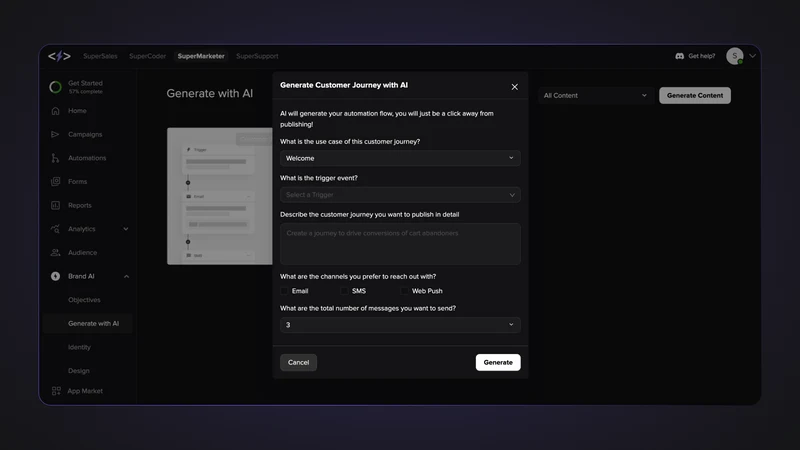Focus the customer journey description textarea
This screenshot has width=800, height=450.
click(x=400, y=244)
